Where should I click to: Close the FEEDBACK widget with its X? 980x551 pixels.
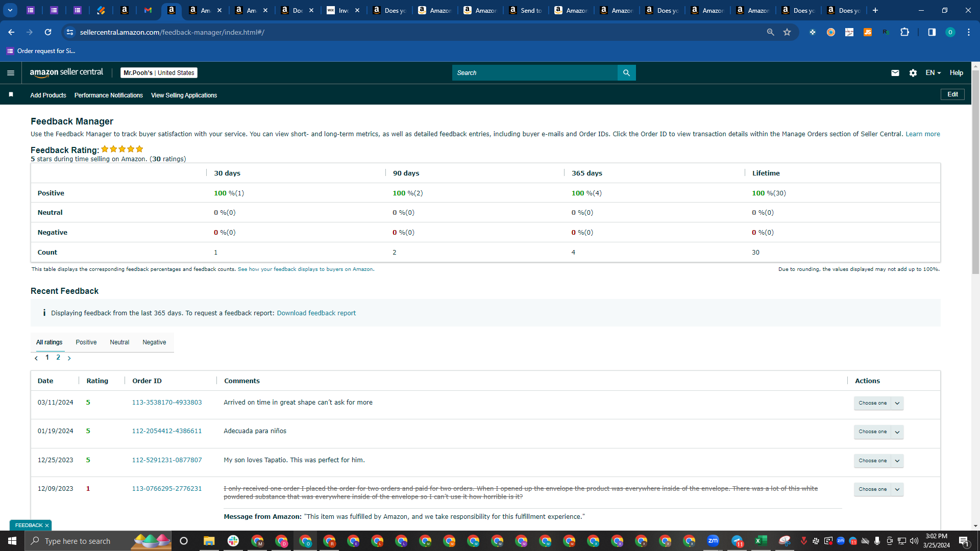(47, 525)
